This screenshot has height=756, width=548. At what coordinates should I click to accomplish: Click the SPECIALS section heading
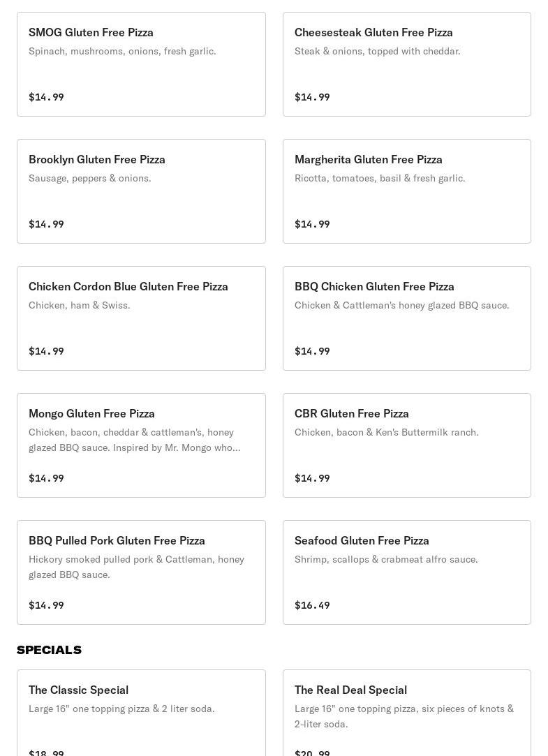click(x=49, y=650)
